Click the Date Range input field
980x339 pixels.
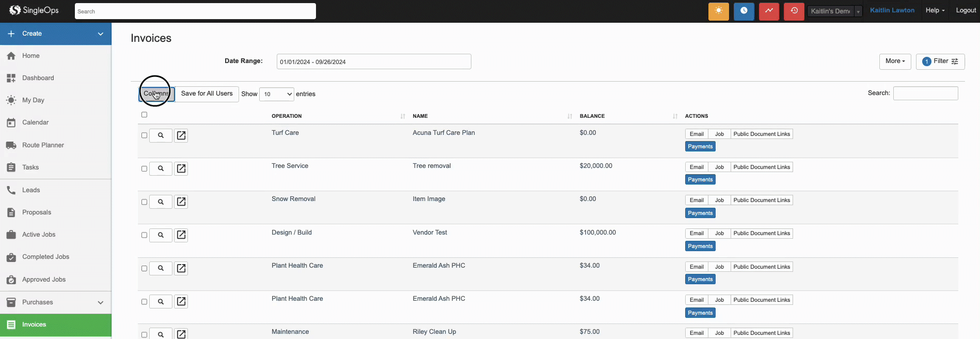[374, 61]
